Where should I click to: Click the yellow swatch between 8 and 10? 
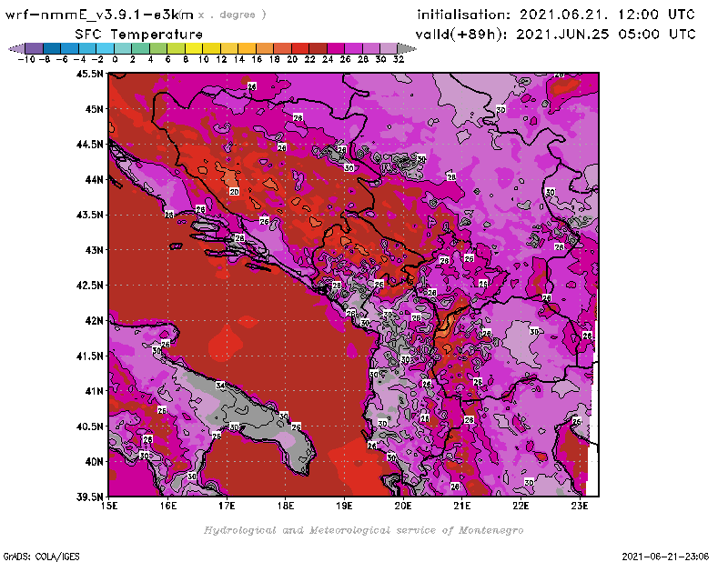194,48
